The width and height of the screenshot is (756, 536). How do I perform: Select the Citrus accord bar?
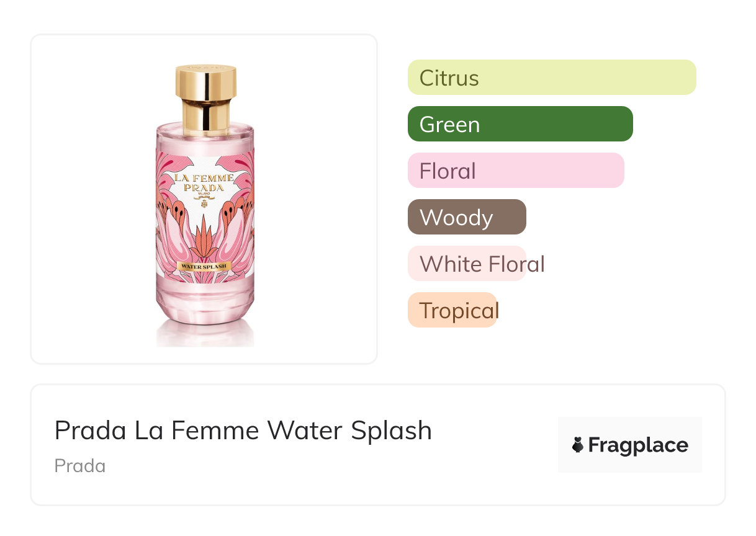[x=551, y=78]
